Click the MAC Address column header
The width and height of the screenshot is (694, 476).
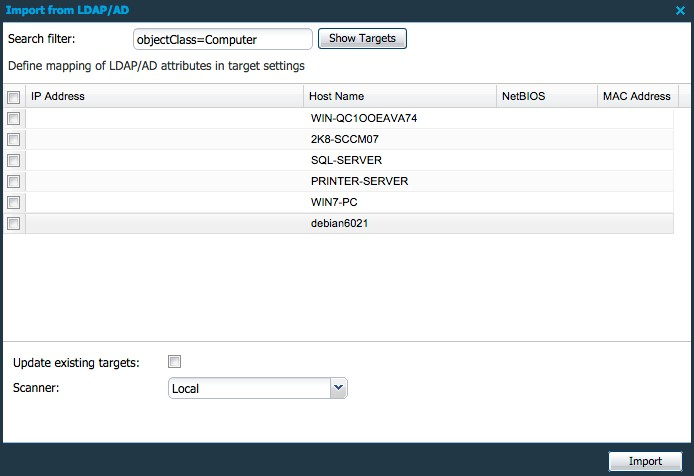coord(636,97)
